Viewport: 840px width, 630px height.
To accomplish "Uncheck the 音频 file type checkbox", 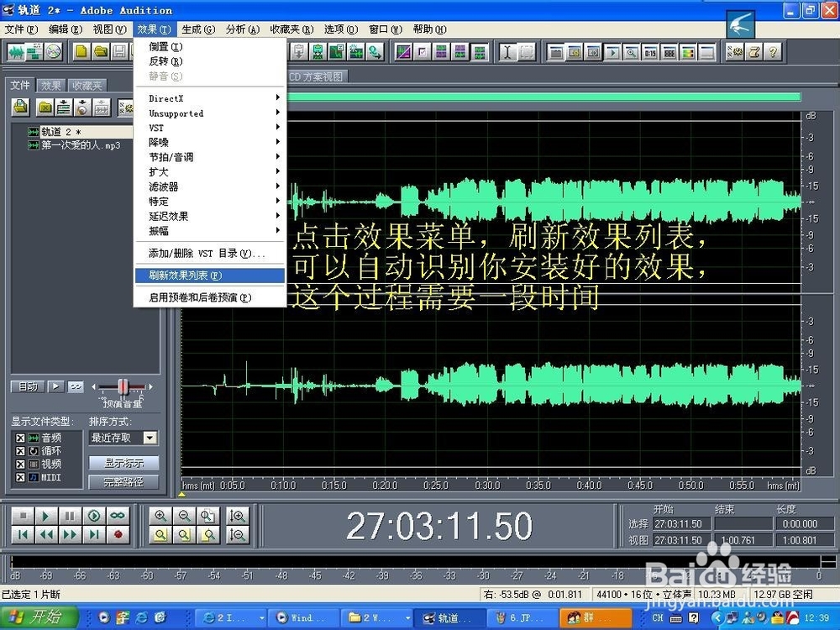I will pos(20,438).
